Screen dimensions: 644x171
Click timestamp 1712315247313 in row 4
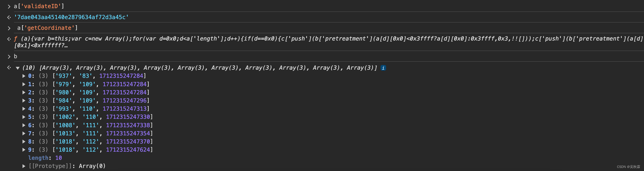pos(125,109)
